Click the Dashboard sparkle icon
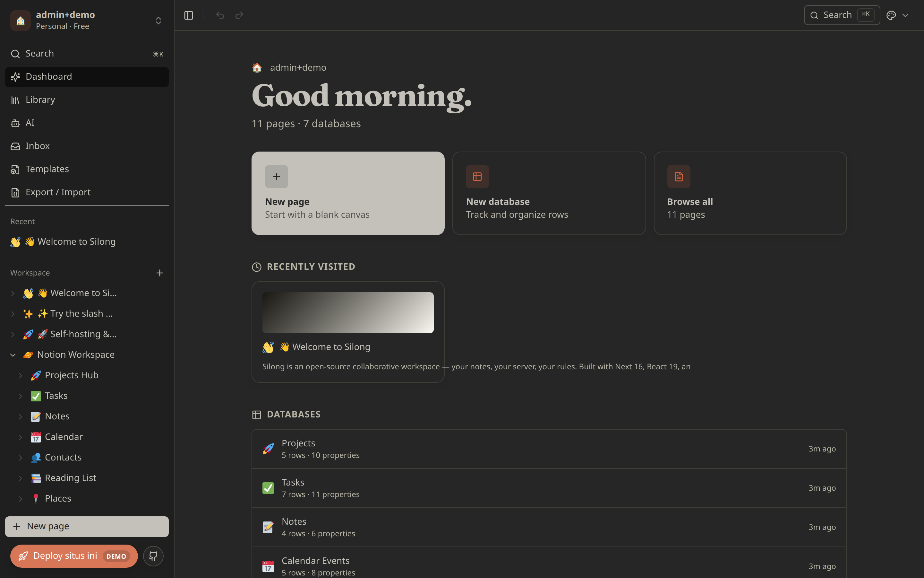The image size is (924, 578). pyautogui.click(x=15, y=77)
